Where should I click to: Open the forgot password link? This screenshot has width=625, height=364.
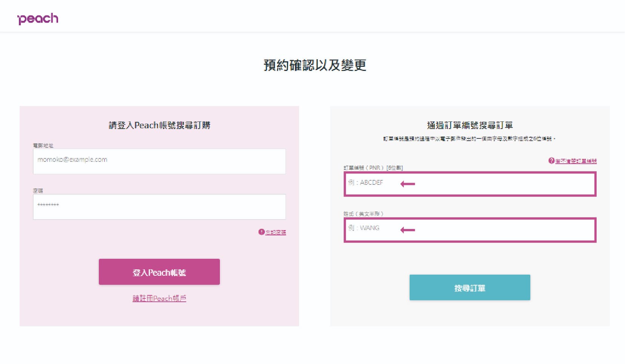coord(275,232)
